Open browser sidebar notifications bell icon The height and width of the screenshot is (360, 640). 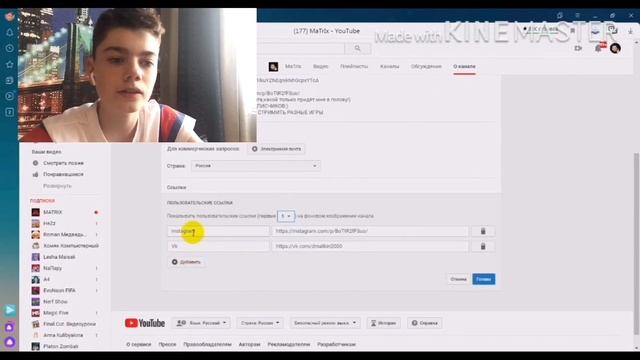10,33
